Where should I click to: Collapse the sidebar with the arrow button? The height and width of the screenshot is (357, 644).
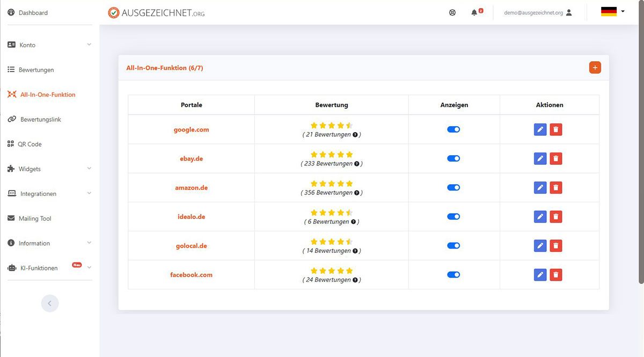point(50,303)
